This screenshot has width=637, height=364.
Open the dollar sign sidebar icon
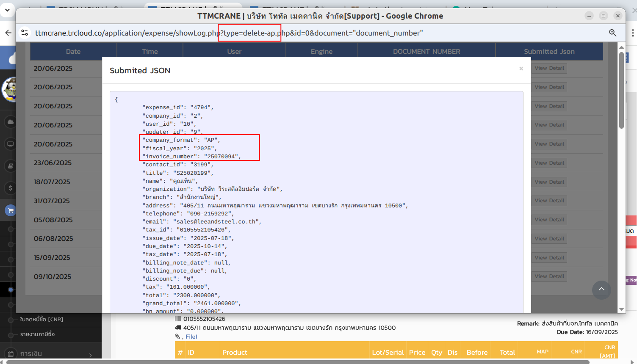(x=11, y=188)
